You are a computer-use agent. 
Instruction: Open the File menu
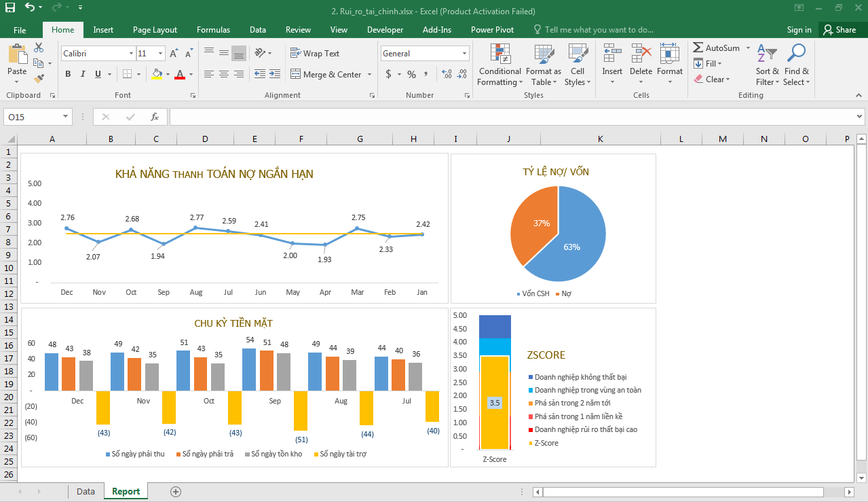tap(20, 30)
